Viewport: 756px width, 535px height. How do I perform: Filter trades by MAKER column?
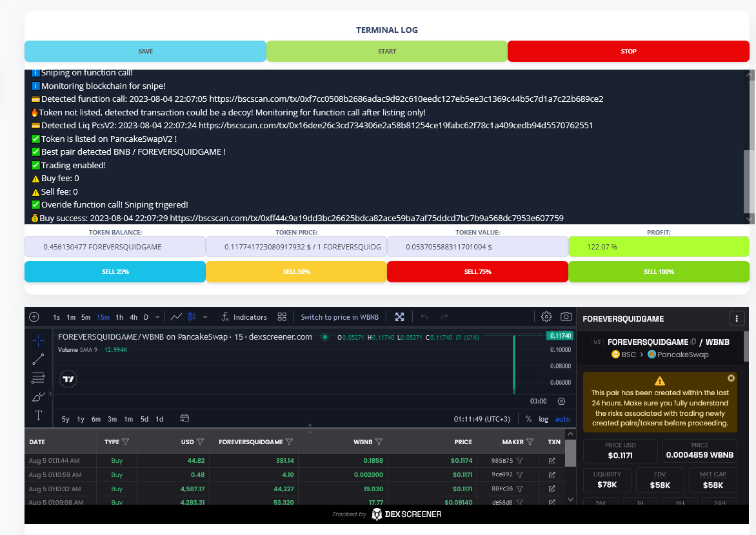[530, 442]
